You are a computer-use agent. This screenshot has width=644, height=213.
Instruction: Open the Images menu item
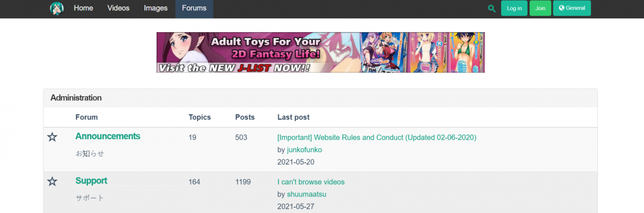click(156, 9)
